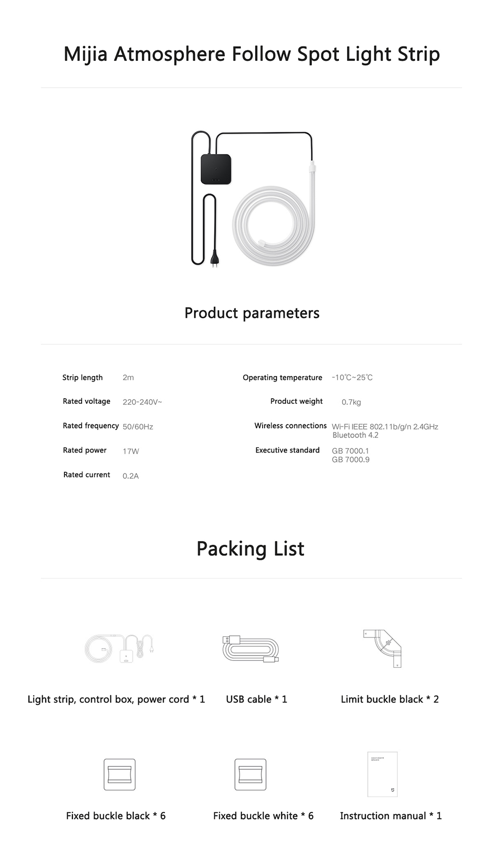Click the white fixed buckle icon
Image resolution: width=503 pixels, height=868 pixels.
click(x=250, y=774)
